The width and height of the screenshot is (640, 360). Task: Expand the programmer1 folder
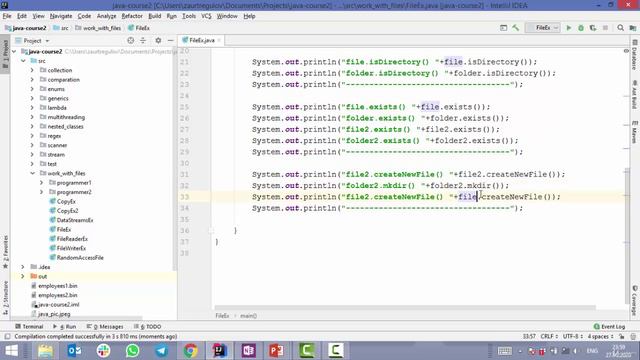pyautogui.click(x=41, y=183)
